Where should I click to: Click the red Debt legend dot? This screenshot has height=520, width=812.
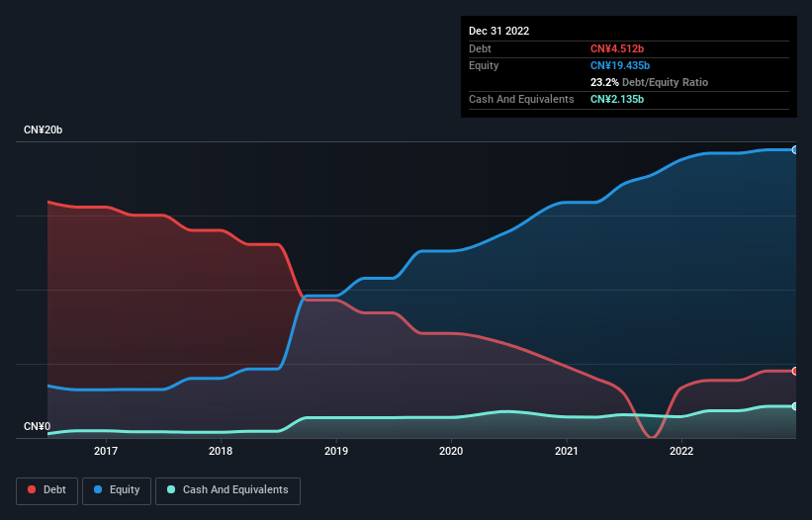click(x=32, y=489)
